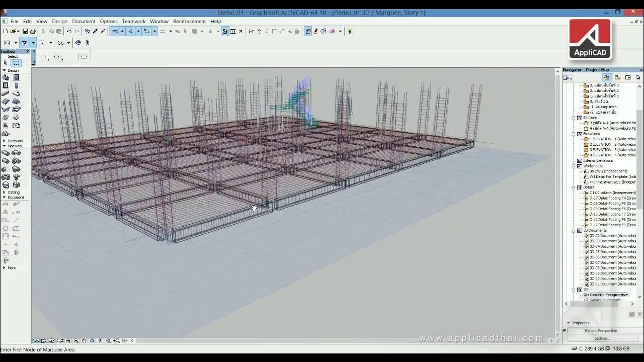
Task: Select the Beam tool in Toolbox
Action: pos(6,94)
